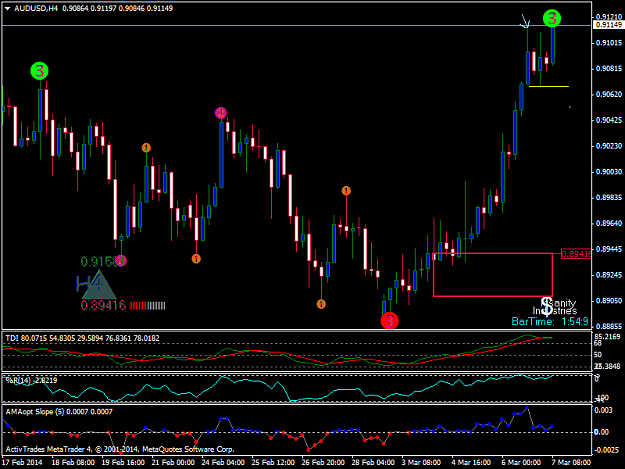Click the BarTime 1:54:9 countdown
Image resolution: width=625 pixels, height=469 pixels.
[550, 322]
